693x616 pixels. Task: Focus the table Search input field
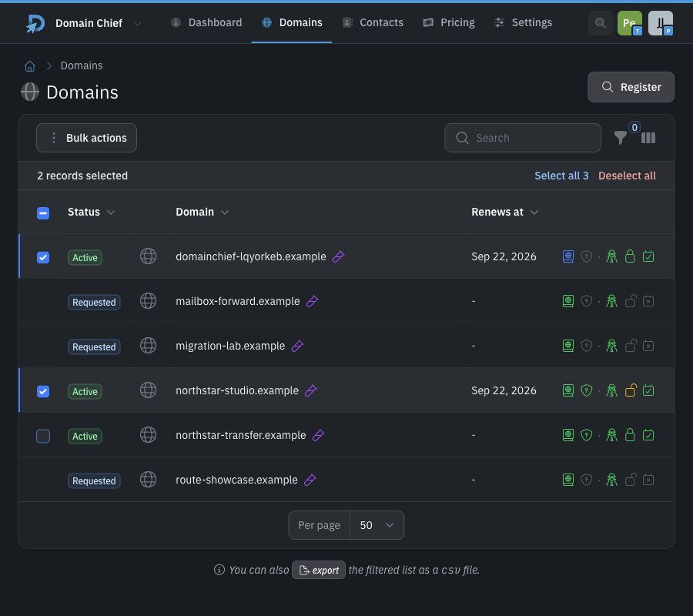522,138
